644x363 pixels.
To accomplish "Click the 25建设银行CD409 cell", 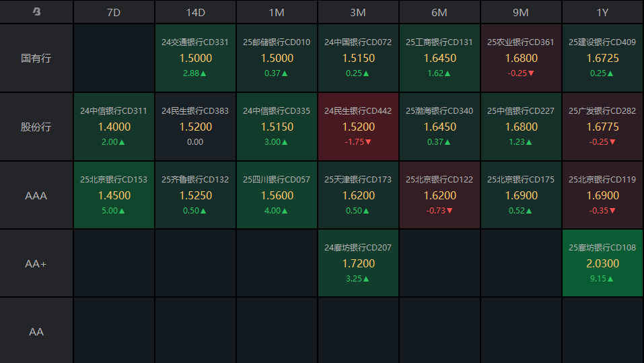I will 602,58.
